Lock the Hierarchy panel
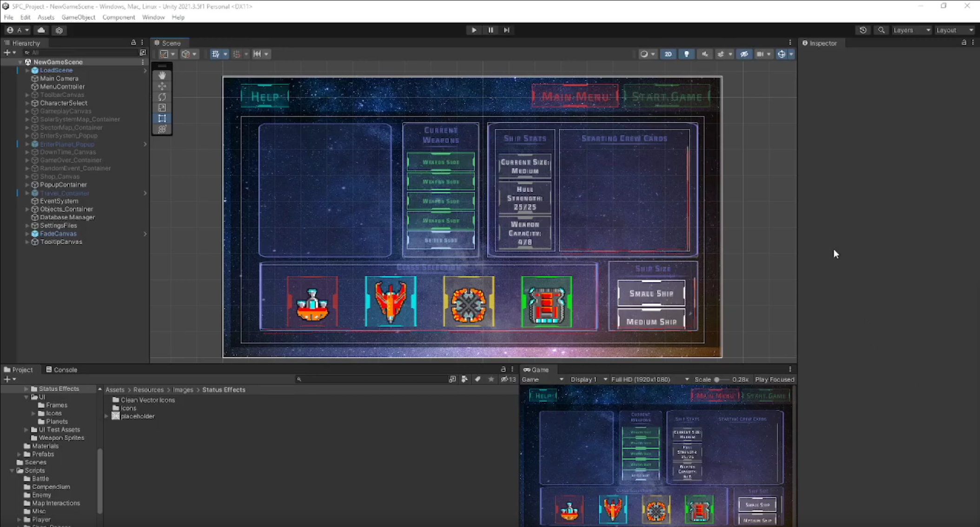Screen dimensions: 980x527 pyautogui.click(x=133, y=42)
